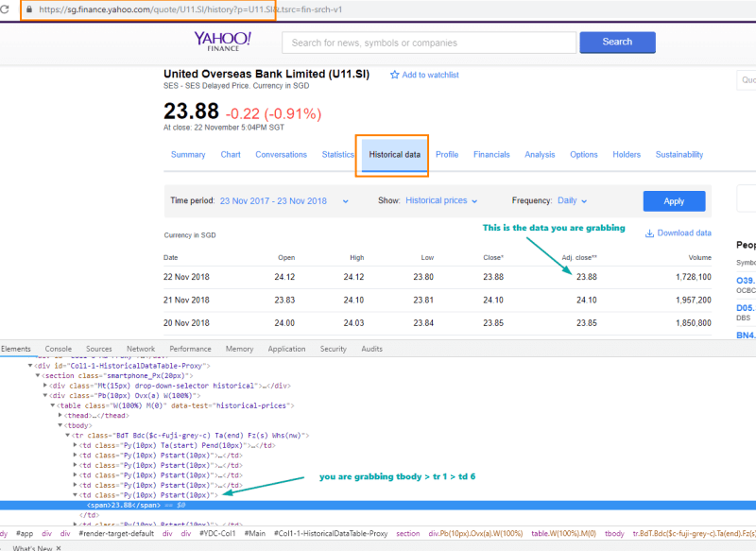Open the Sustainability tab
Screen dimensions: 756x551
[679, 155]
